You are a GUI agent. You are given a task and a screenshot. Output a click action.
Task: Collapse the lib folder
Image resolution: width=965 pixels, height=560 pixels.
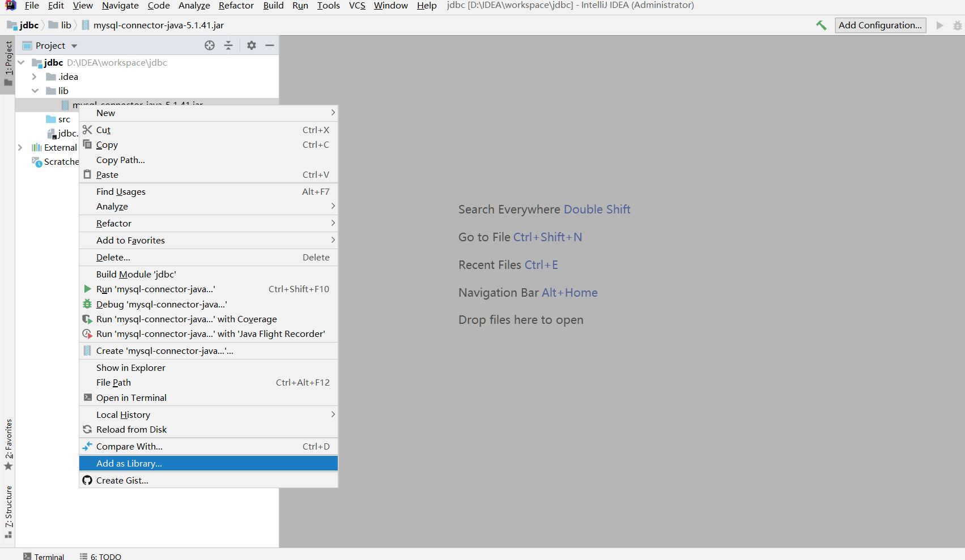(35, 91)
